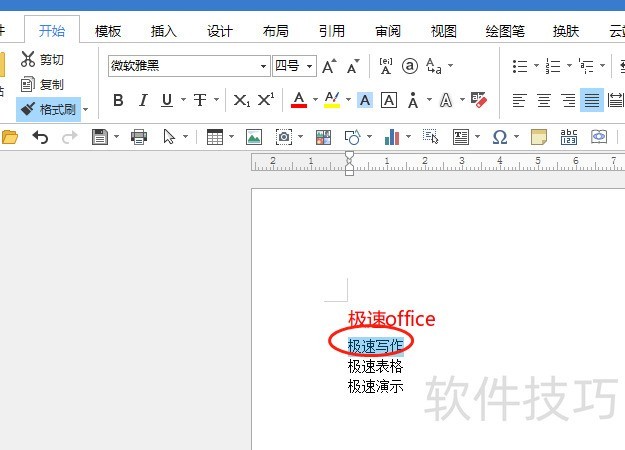
Task: Click the increase font size icon
Action: pos(329,67)
